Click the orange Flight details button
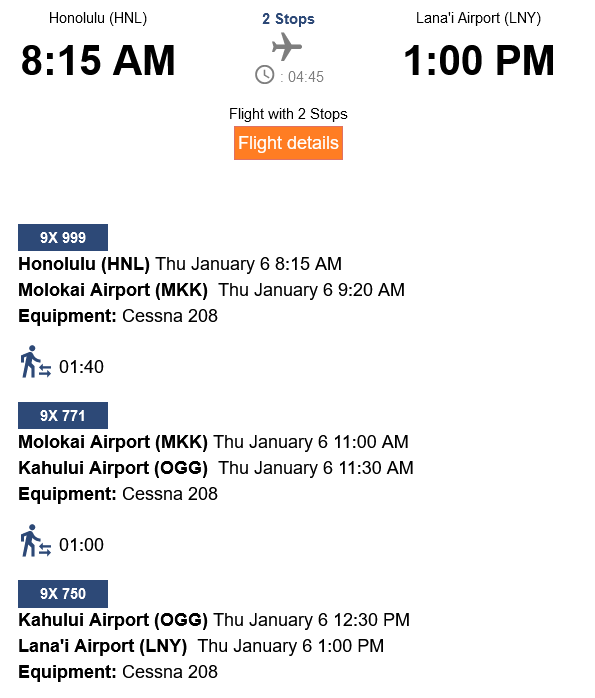 [x=288, y=143]
